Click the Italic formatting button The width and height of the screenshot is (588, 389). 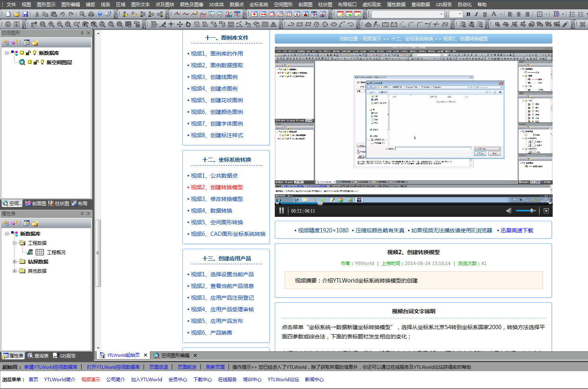[x=476, y=14]
